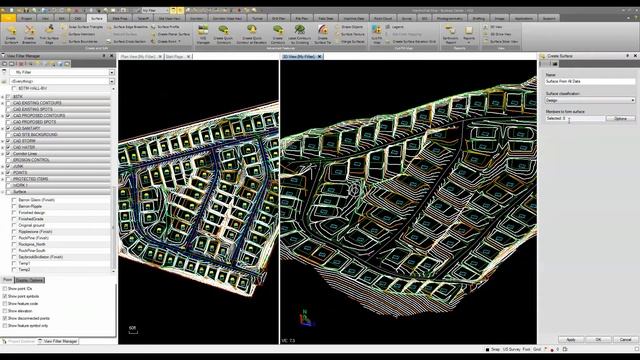Toggle Show point IDs checkbox
This screenshot has width=640, height=360.
pos(5,289)
